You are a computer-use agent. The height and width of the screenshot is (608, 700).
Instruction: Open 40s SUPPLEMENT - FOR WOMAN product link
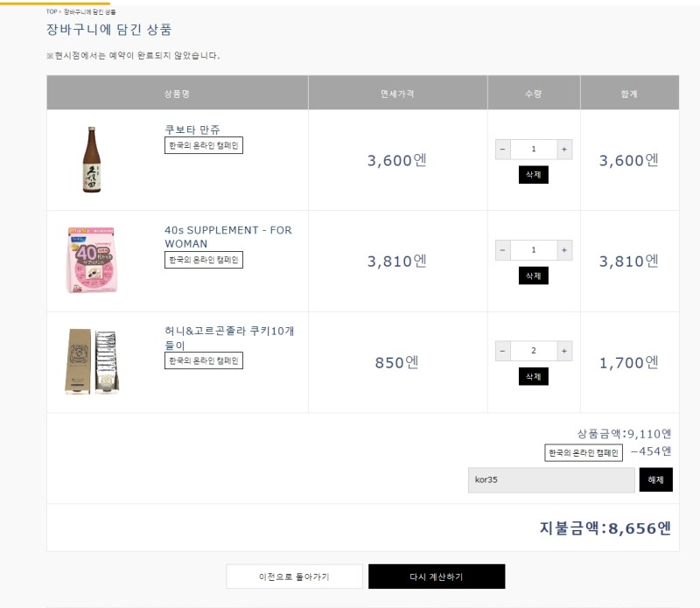click(228, 236)
